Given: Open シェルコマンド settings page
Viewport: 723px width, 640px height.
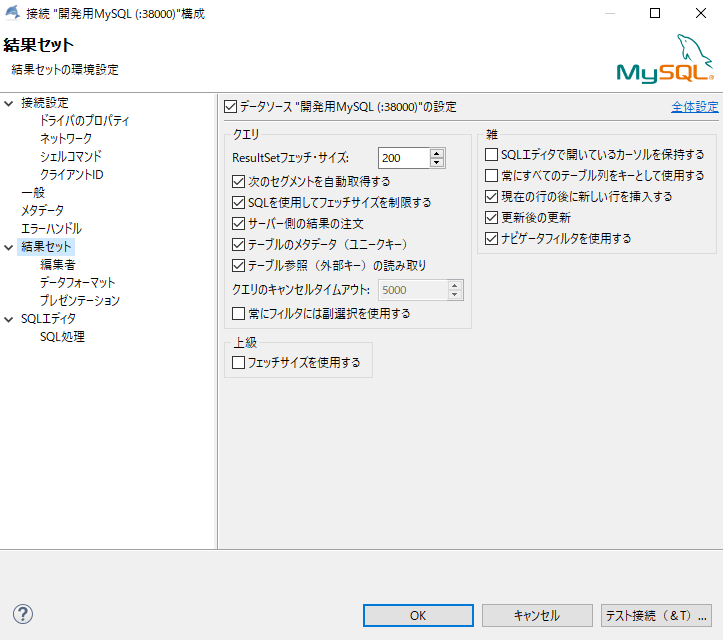Looking at the screenshot, I should (x=71, y=157).
